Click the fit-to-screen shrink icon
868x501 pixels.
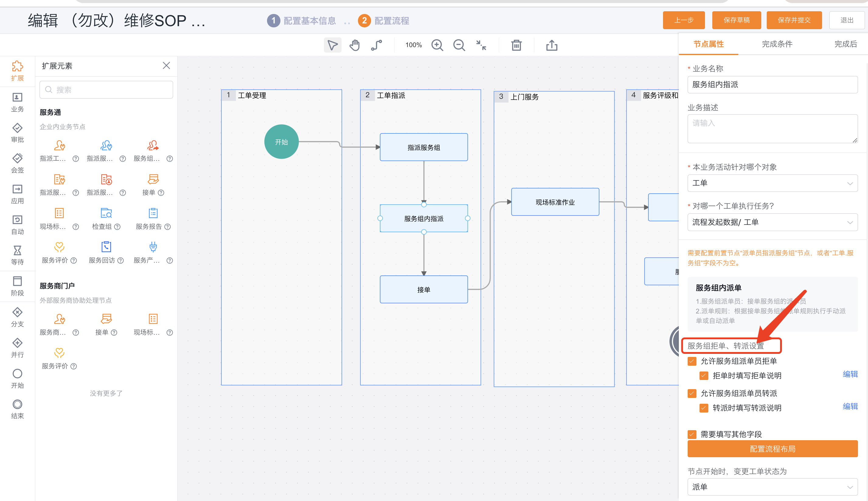[x=481, y=45]
